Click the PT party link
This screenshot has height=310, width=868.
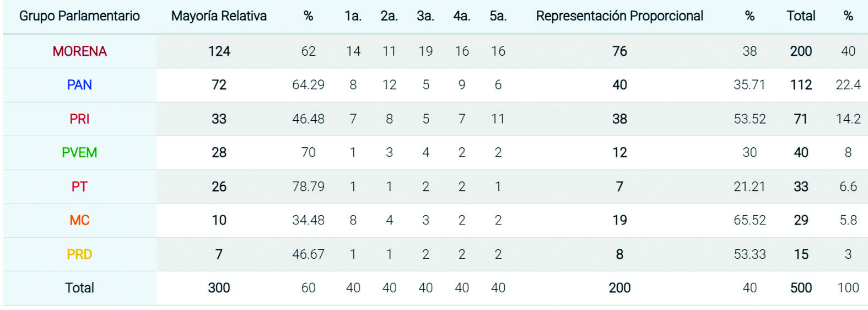(x=79, y=187)
